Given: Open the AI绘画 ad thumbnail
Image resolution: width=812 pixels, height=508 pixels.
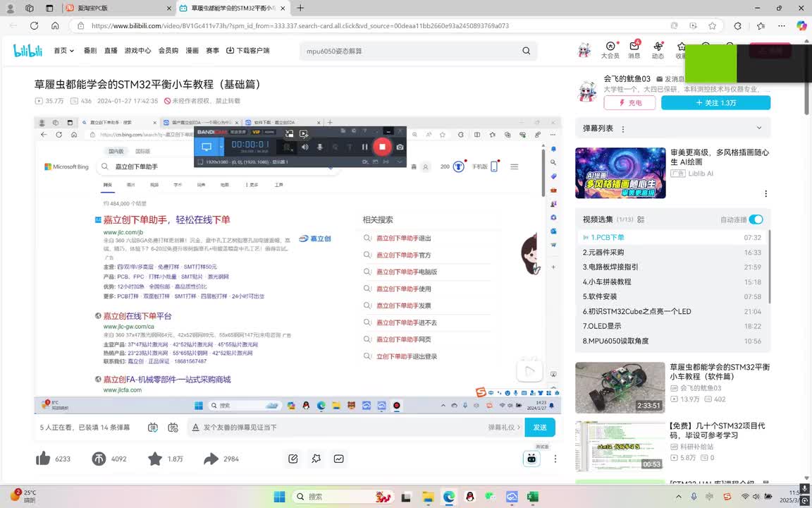Looking at the screenshot, I should (620, 173).
